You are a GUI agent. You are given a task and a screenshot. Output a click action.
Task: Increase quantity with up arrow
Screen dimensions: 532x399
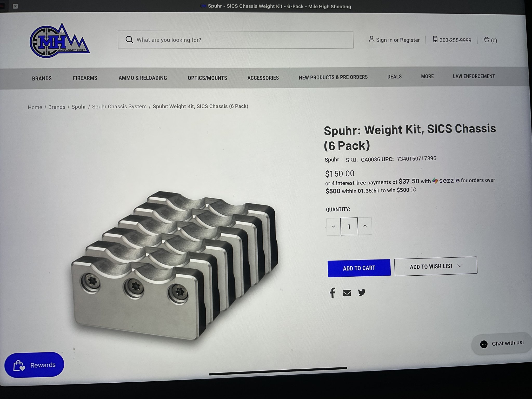(x=365, y=226)
